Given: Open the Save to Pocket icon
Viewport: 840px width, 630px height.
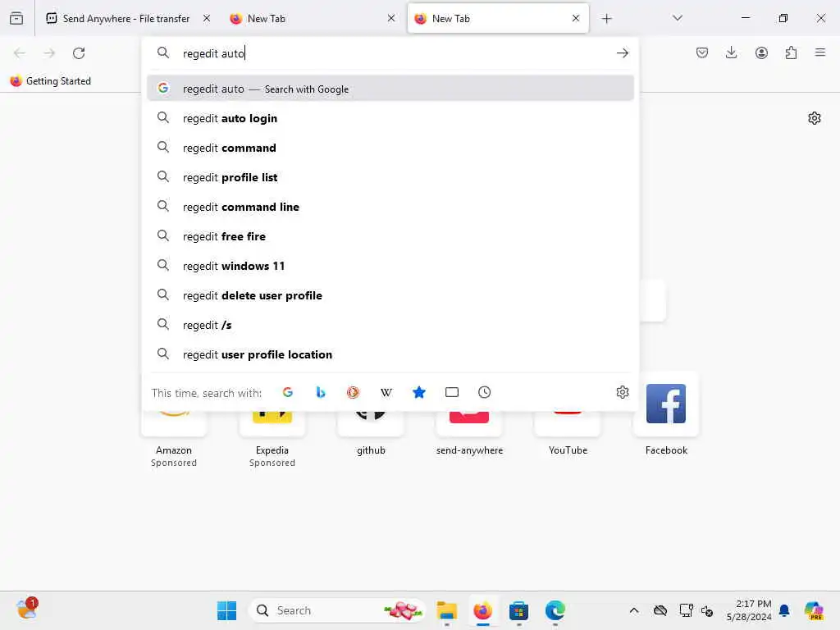Looking at the screenshot, I should pyautogui.click(x=702, y=52).
